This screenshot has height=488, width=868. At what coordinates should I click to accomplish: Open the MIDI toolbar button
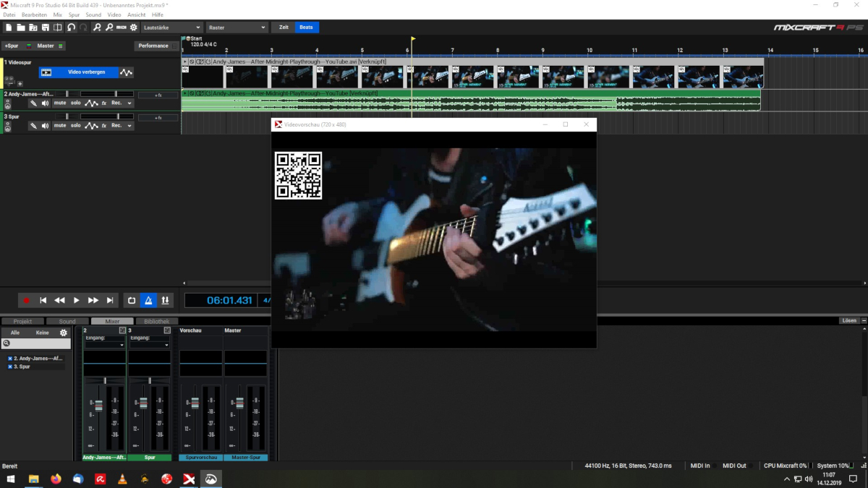pos(122,27)
